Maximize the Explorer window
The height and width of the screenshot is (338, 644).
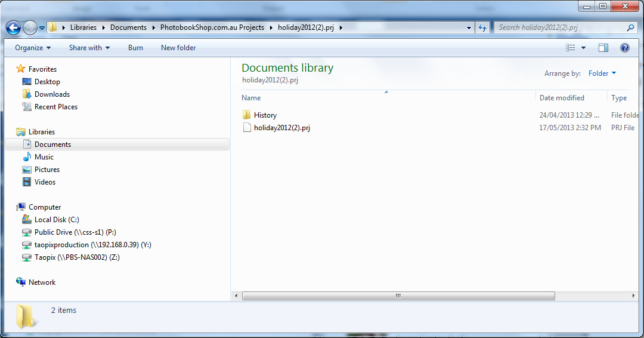pyautogui.click(x=603, y=6)
